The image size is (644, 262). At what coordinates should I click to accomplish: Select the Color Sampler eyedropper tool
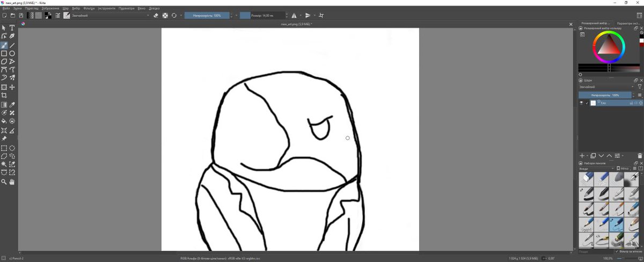pos(12,105)
